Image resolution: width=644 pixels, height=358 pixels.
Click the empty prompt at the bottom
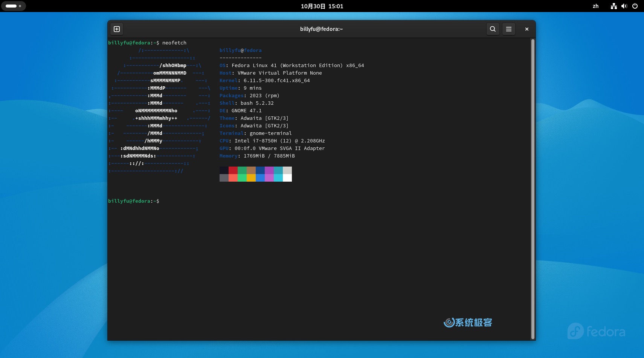(134, 201)
